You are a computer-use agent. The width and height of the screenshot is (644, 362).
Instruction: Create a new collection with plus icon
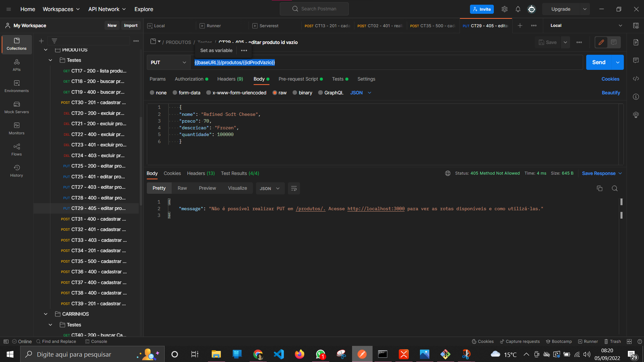pyautogui.click(x=41, y=41)
